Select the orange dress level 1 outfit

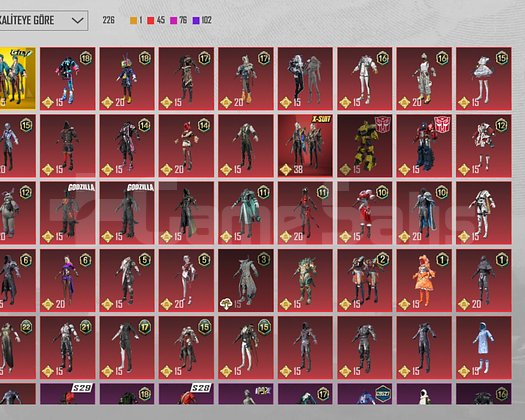pyautogui.click(x=424, y=280)
